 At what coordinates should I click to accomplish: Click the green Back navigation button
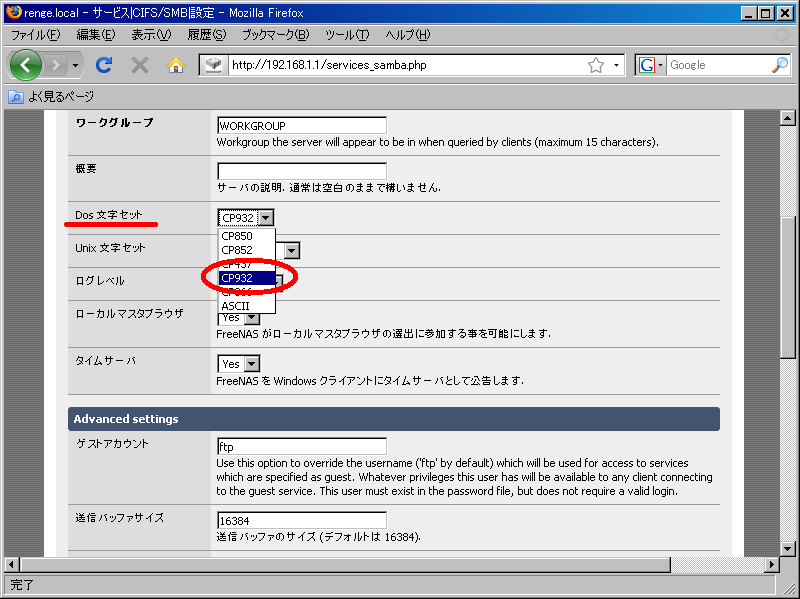pos(26,65)
